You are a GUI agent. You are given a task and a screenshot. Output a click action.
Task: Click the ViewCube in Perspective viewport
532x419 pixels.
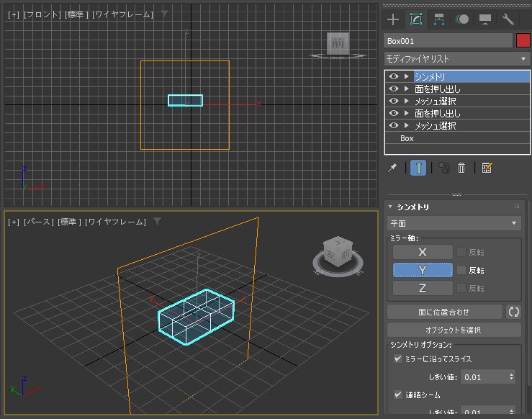click(x=338, y=253)
